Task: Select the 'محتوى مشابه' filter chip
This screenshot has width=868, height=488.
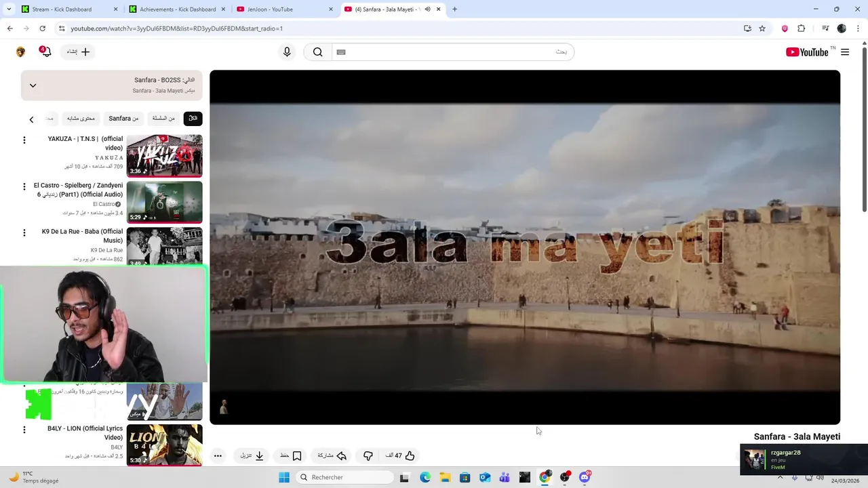Action: (x=81, y=119)
